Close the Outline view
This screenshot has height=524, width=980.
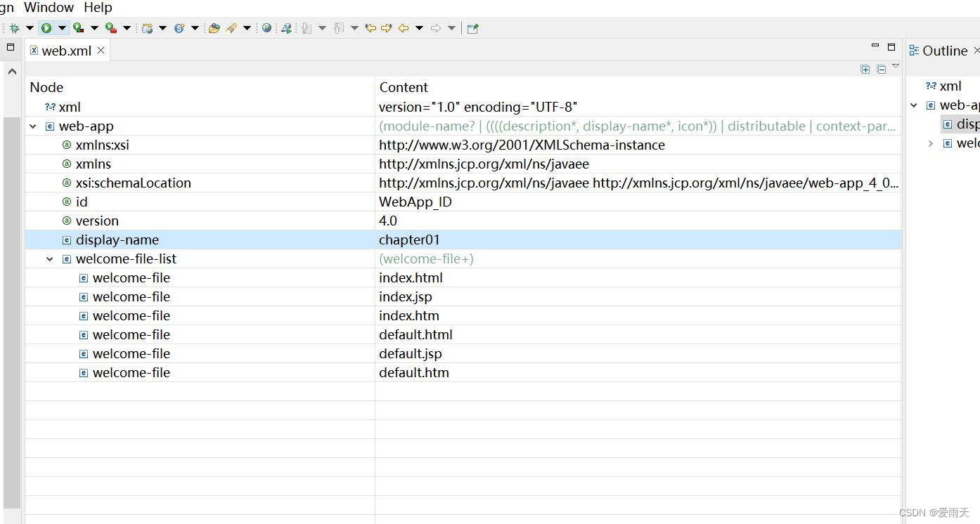pyautogui.click(x=976, y=50)
